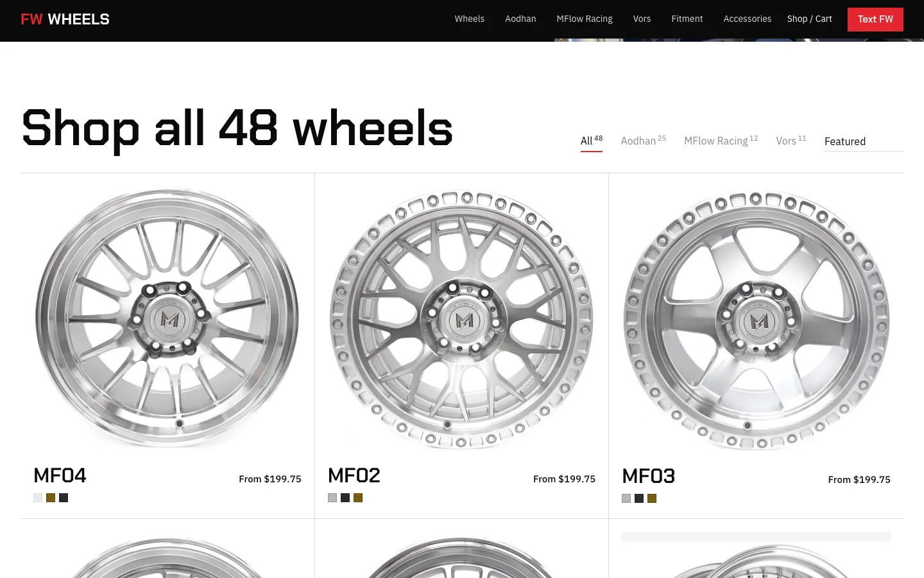The height and width of the screenshot is (578, 924).
Task: Open Aodhan in the top navigation bar
Action: pyautogui.click(x=520, y=19)
